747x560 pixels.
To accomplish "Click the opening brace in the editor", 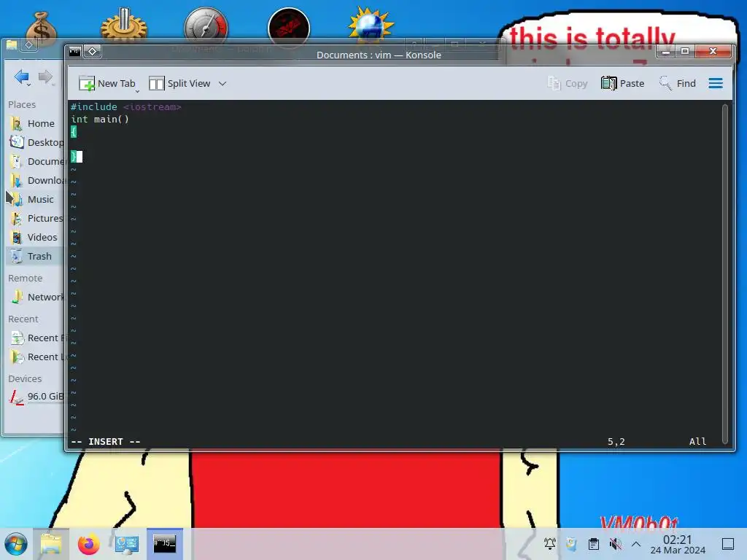I will [74, 131].
